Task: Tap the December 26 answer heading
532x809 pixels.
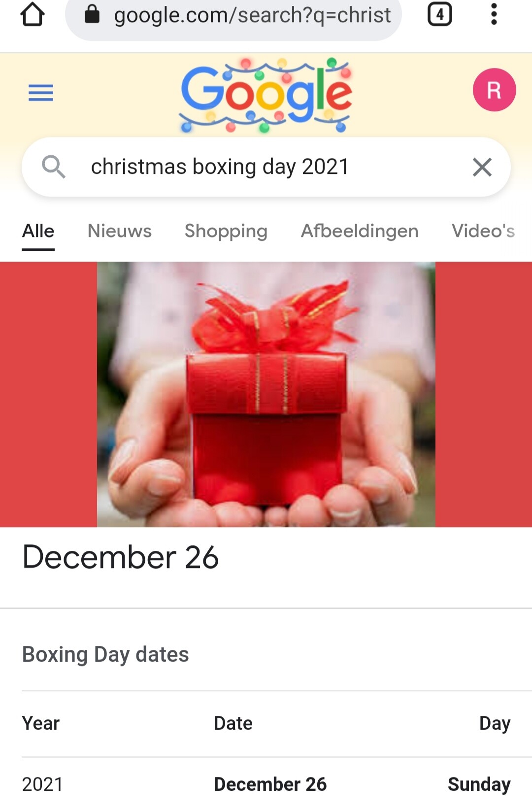Action: 121,557
